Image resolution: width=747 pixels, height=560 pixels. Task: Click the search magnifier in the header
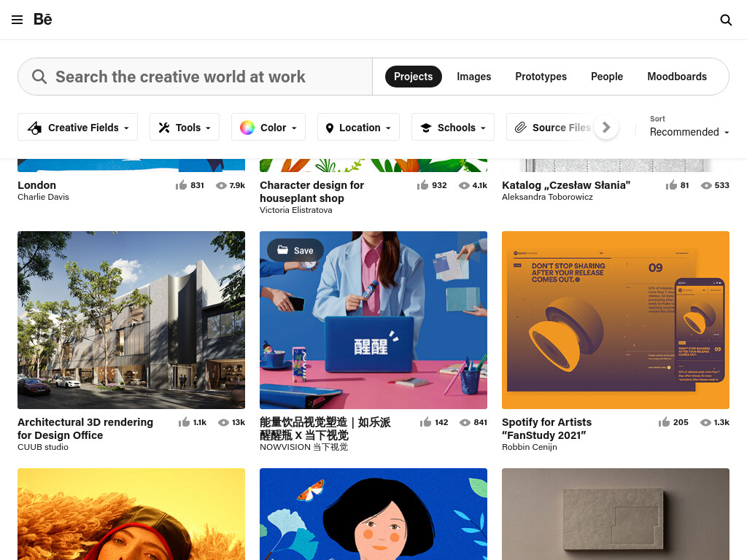click(x=726, y=20)
